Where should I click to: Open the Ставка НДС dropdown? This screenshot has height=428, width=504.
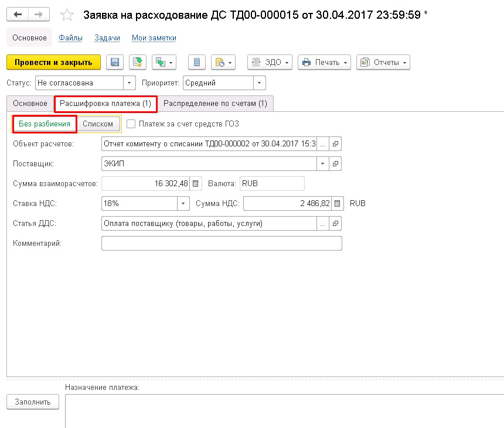[x=184, y=204]
